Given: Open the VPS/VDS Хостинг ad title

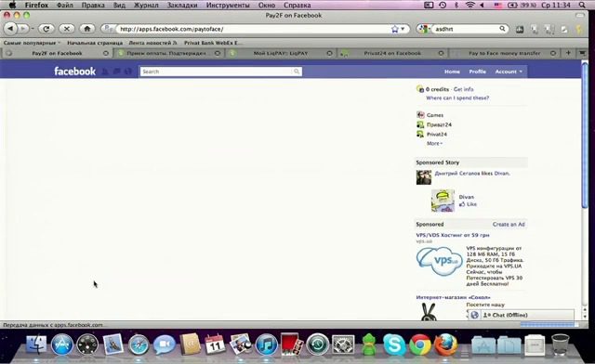Looking at the screenshot, I should tap(453, 235).
